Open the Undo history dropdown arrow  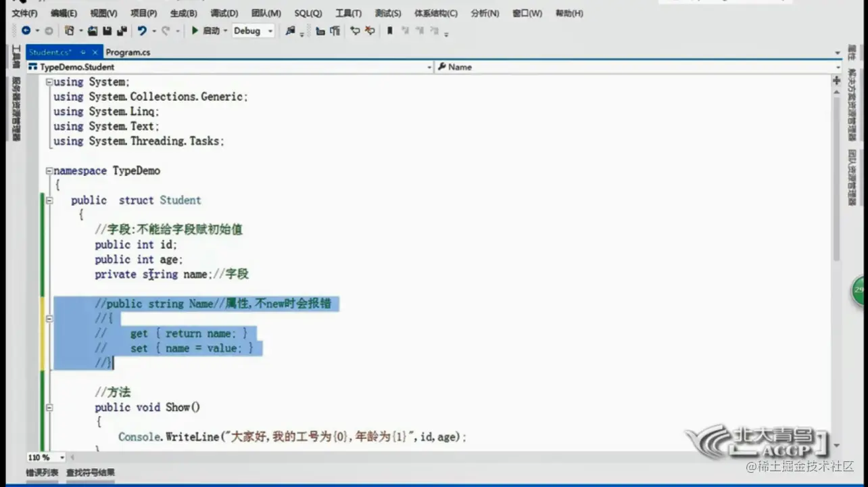(x=154, y=30)
